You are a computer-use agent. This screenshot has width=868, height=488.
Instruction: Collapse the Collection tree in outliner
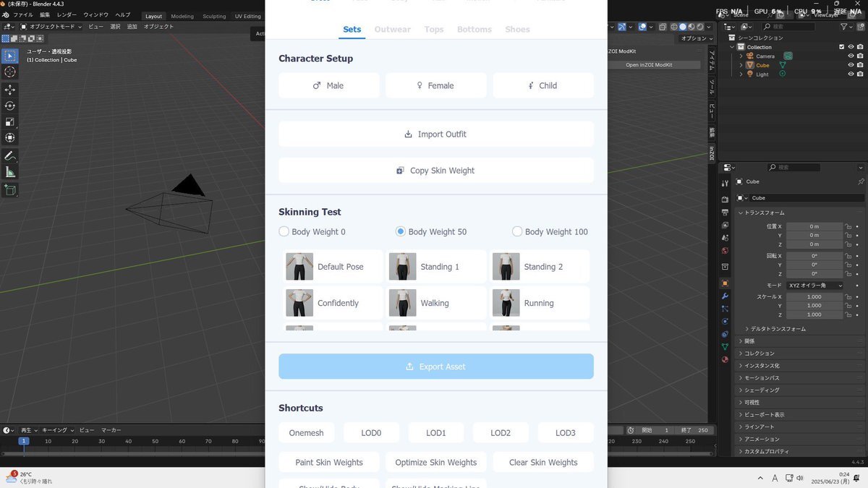click(x=732, y=47)
